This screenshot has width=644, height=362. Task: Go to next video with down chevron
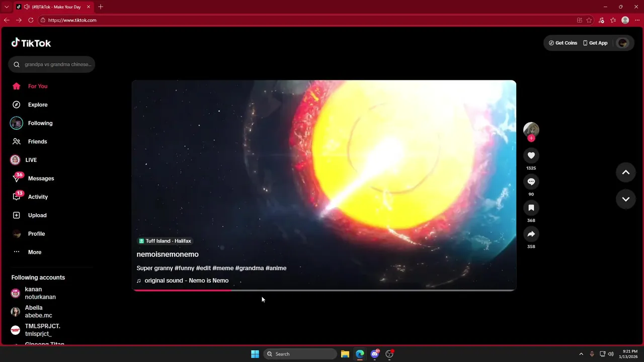626,199
